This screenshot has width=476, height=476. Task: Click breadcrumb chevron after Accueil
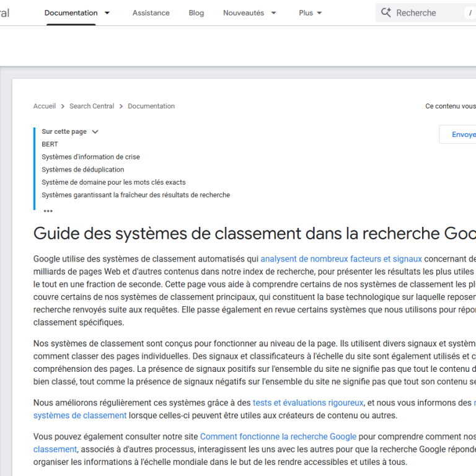coord(63,106)
